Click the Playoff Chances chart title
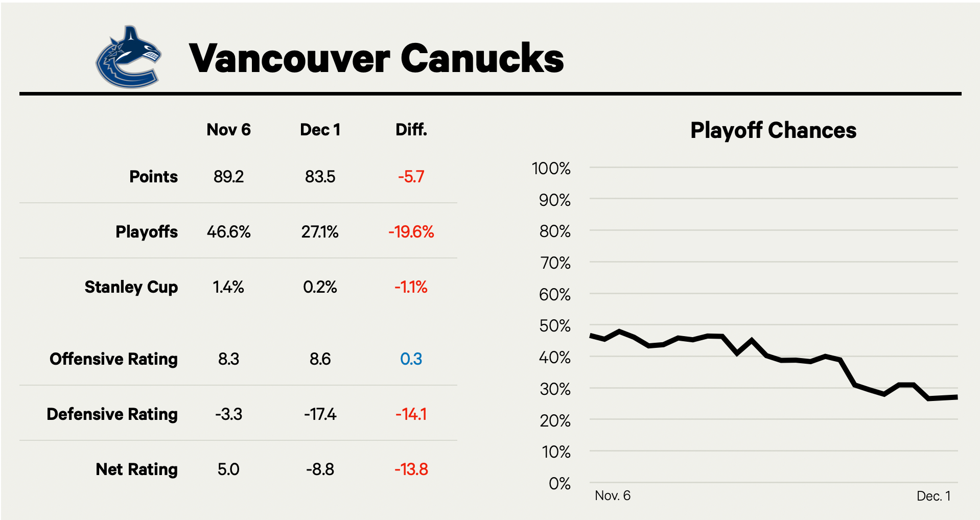The height and width of the screenshot is (520, 980). point(773,130)
